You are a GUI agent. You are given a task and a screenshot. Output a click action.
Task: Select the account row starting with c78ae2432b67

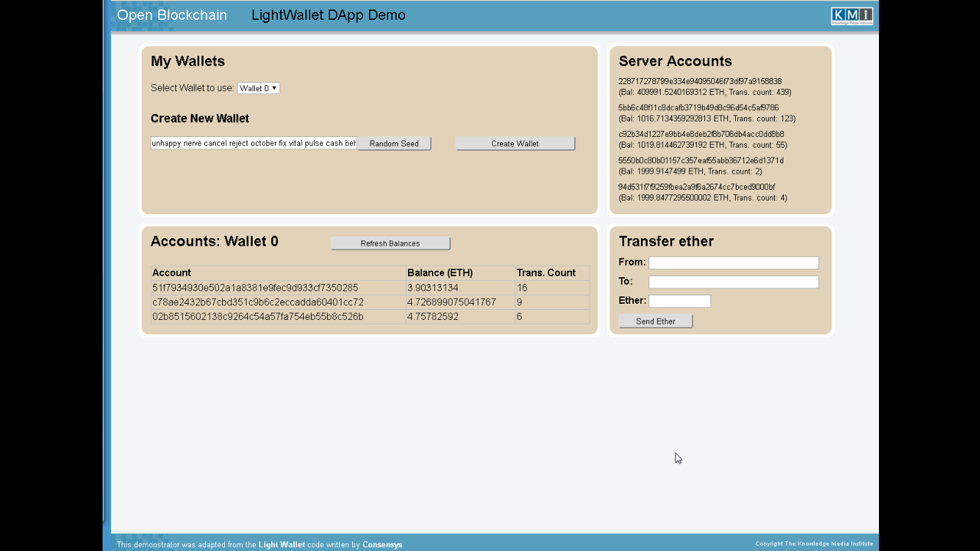click(x=256, y=302)
